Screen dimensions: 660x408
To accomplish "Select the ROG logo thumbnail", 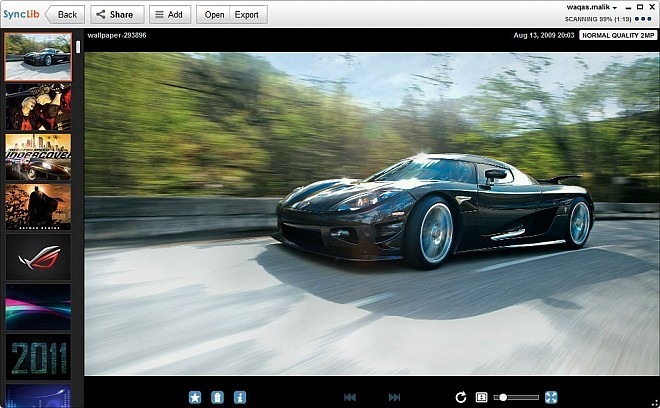I will click(38, 257).
